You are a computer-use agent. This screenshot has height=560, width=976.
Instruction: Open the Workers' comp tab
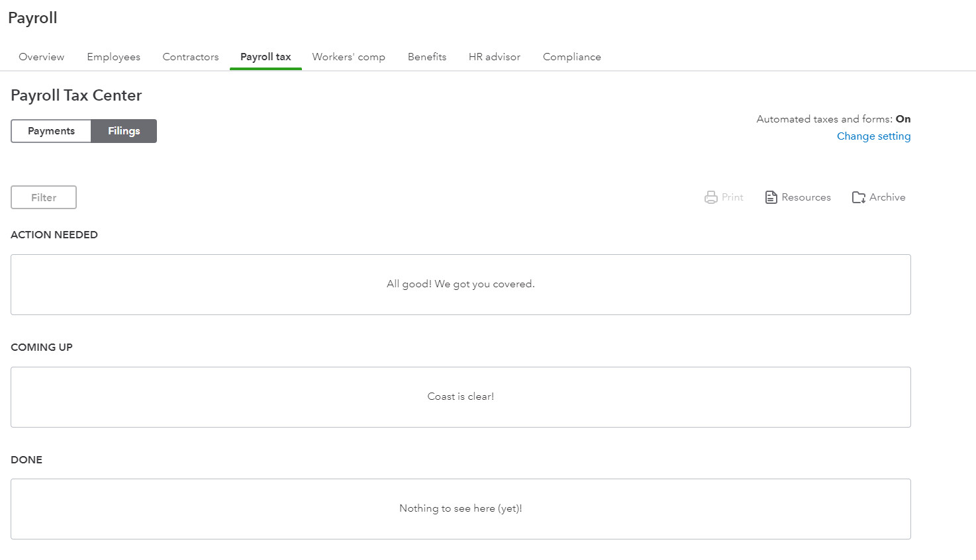coord(349,57)
